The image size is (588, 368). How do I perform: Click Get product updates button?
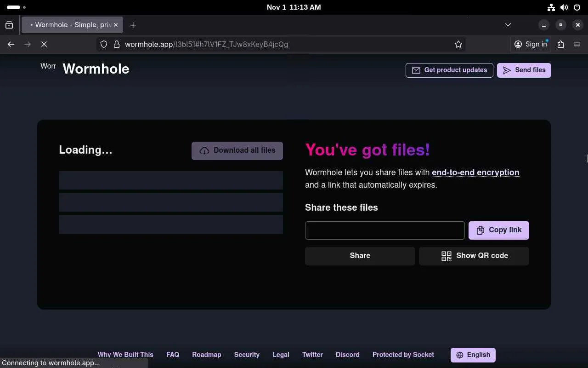click(449, 70)
